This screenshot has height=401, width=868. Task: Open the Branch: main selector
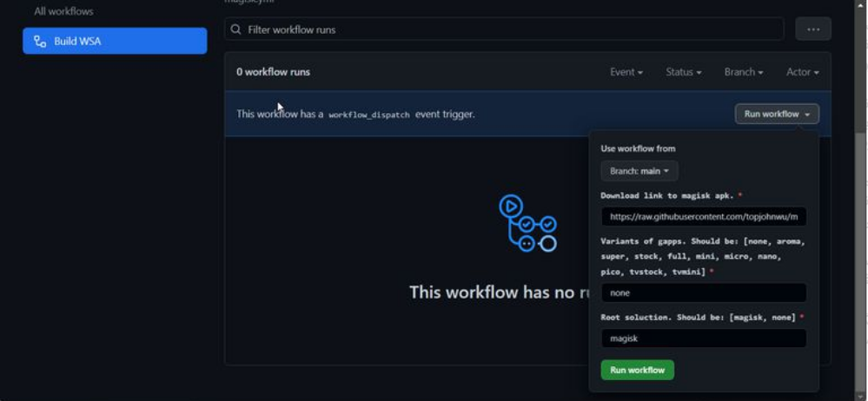point(639,171)
